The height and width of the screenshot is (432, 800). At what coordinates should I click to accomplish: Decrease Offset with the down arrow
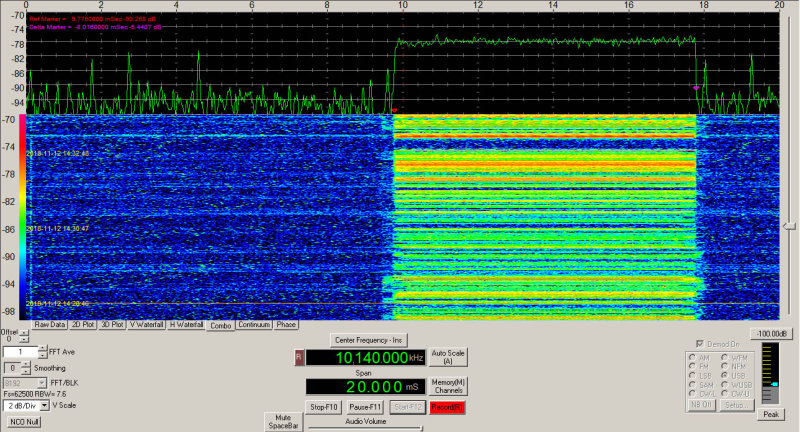24,339
